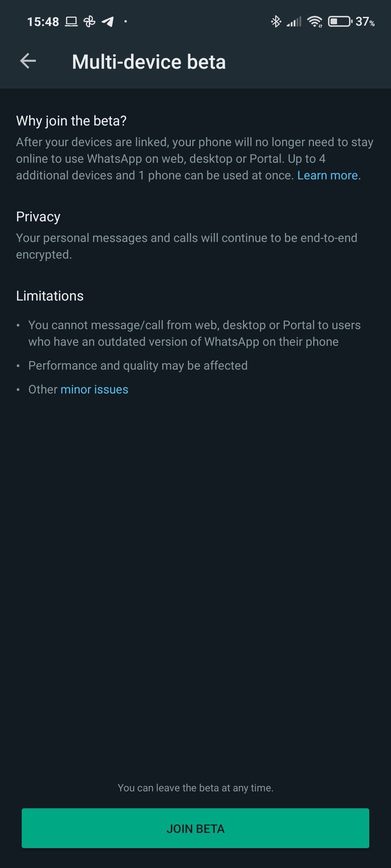This screenshot has height=868, width=391.
Task: Tap the end-to-end encrypted privacy text
Action: (x=187, y=246)
